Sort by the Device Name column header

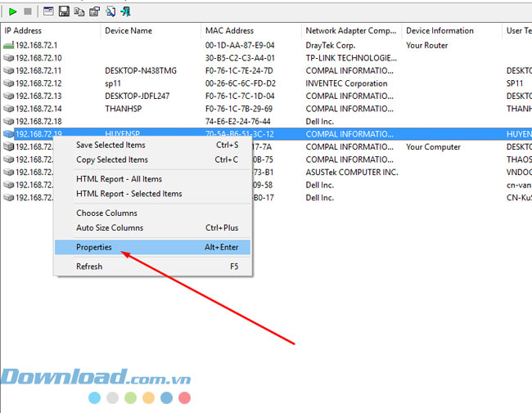(151, 31)
